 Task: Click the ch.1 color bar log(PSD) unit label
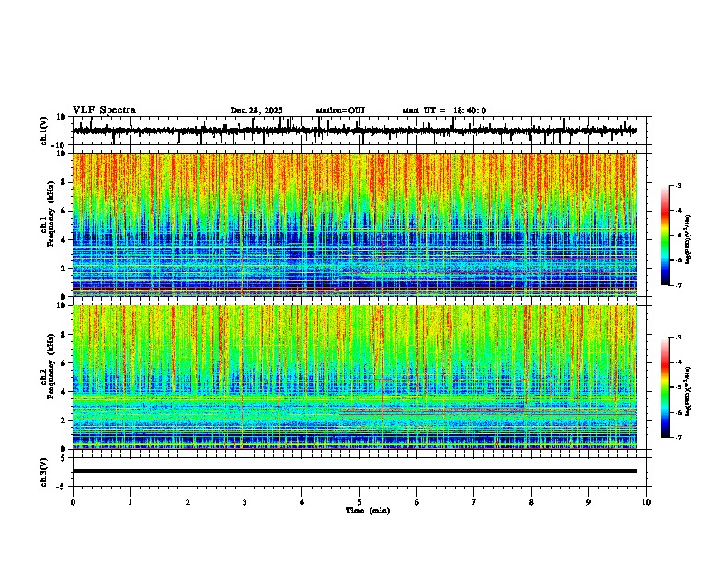(x=688, y=239)
